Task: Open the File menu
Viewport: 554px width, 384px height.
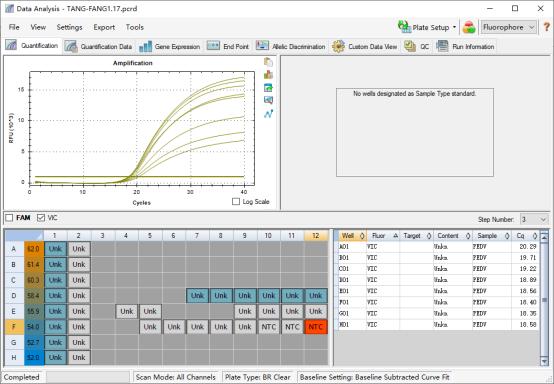Action: click(14, 27)
